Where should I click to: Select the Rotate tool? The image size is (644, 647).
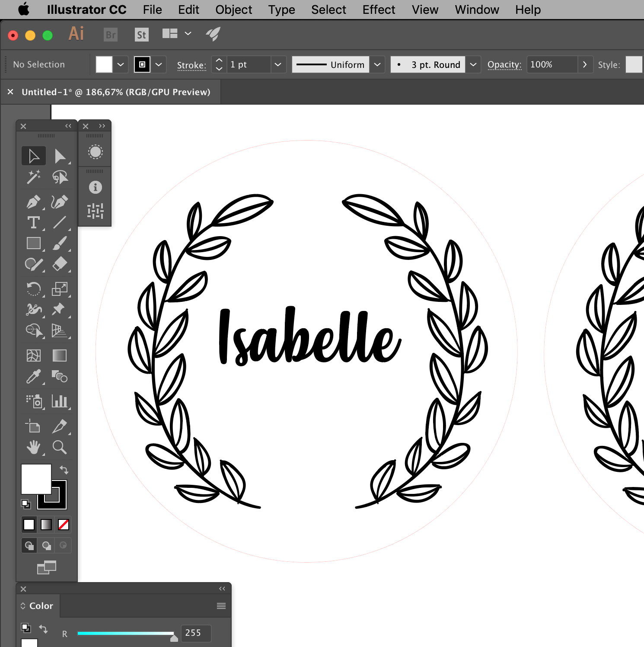pyautogui.click(x=34, y=288)
